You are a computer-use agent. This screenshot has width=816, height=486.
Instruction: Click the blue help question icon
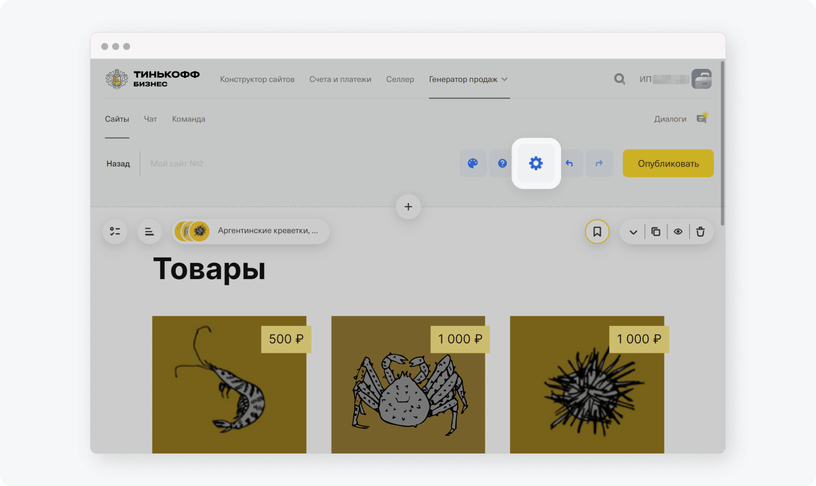502,163
